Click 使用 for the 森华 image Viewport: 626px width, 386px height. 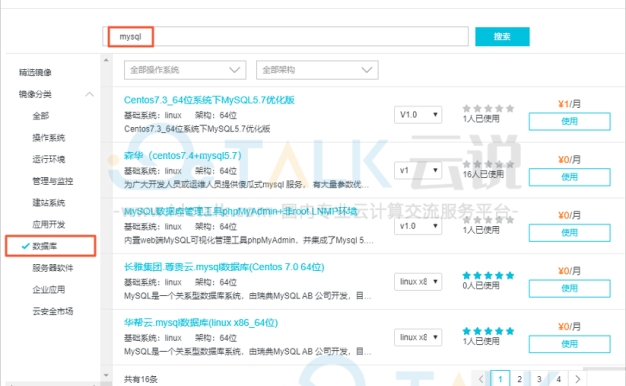[569, 177]
